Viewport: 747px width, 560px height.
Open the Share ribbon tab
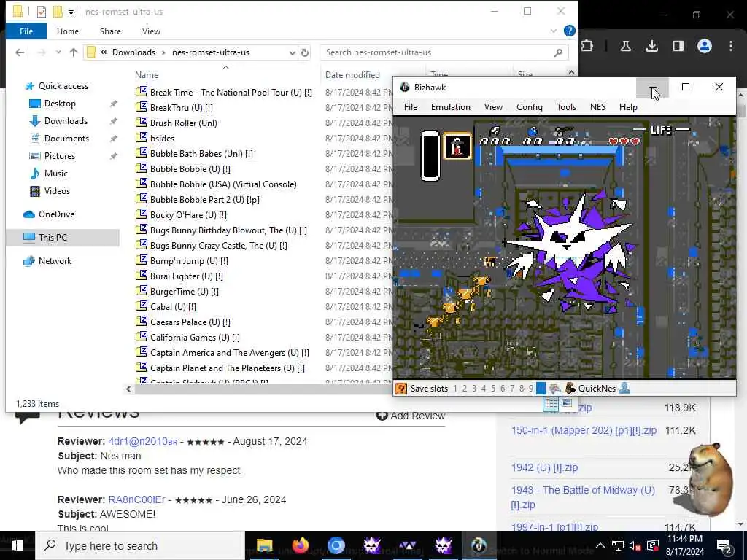tap(110, 31)
